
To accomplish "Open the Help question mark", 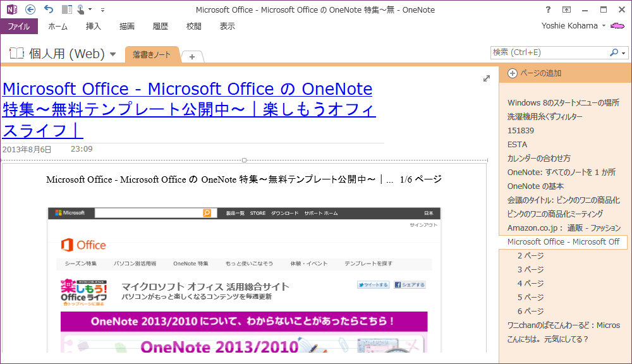I will 548,9.
